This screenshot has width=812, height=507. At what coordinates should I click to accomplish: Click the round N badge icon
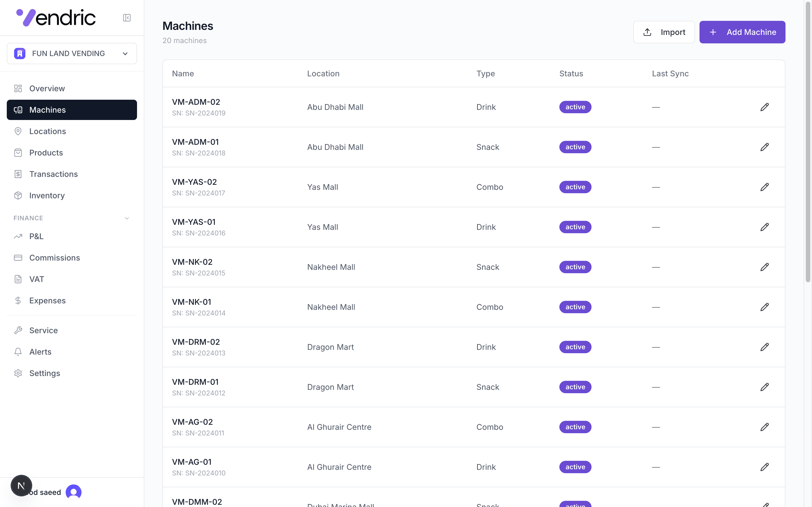pyautogui.click(x=21, y=485)
